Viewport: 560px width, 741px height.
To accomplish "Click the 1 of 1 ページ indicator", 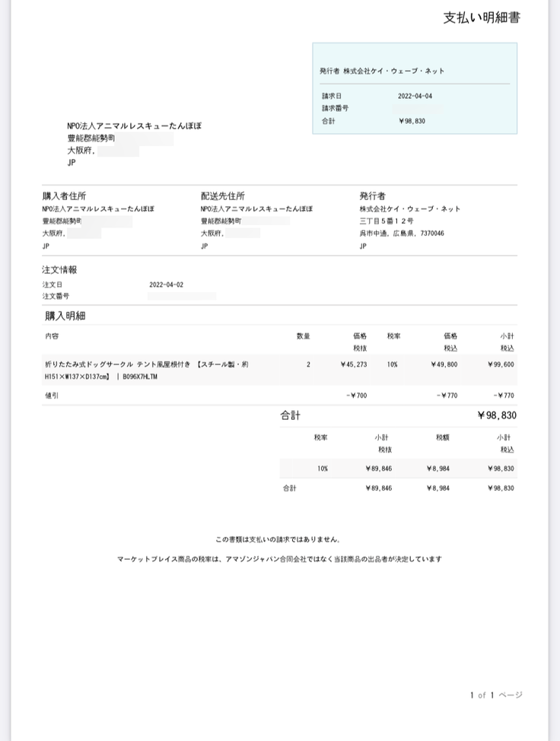I will (495, 695).
